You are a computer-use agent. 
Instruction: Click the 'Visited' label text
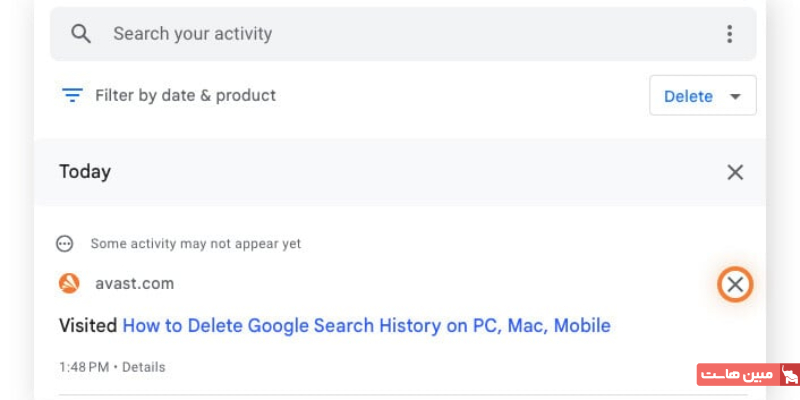(x=88, y=326)
